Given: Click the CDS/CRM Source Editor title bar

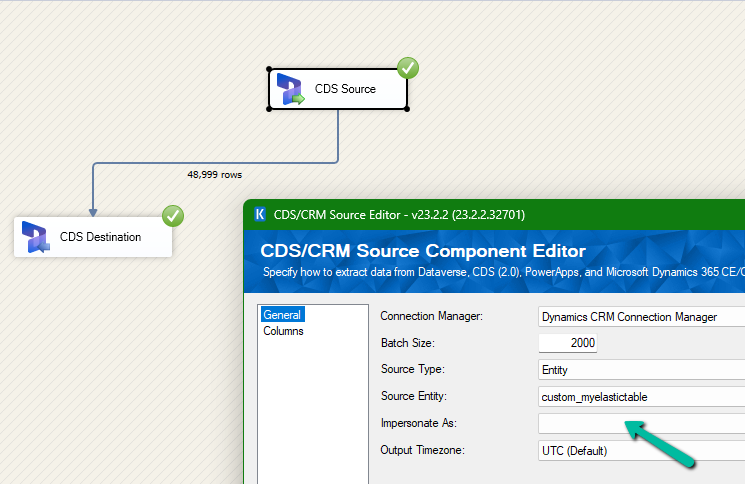Looking at the screenshot, I should [x=450, y=214].
